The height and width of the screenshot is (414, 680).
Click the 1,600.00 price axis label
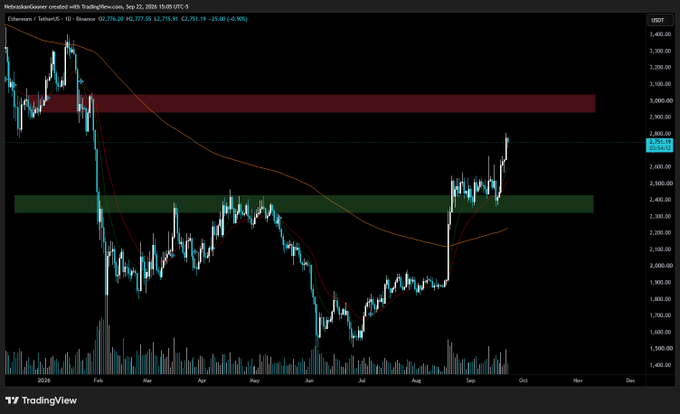(661, 332)
